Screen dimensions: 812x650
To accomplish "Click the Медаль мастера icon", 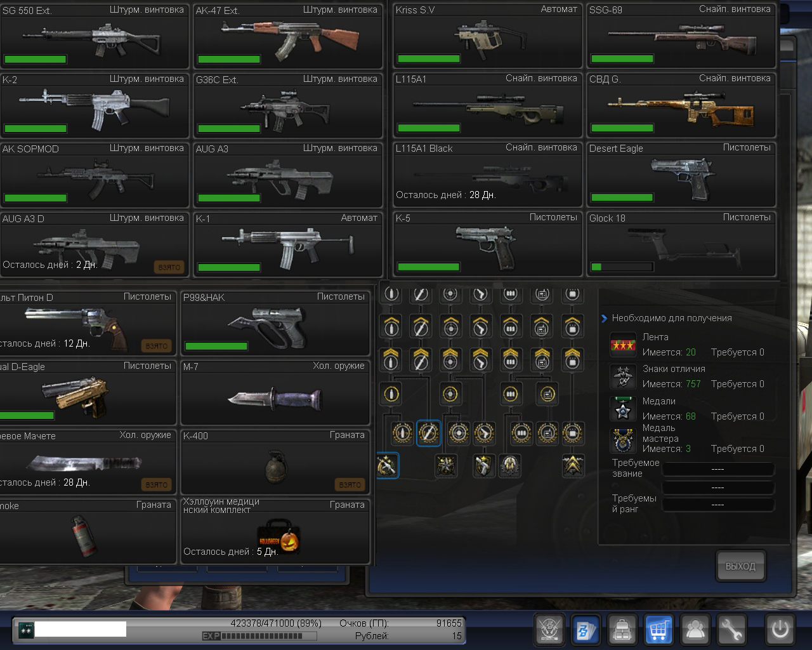I will (x=623, y=441).
